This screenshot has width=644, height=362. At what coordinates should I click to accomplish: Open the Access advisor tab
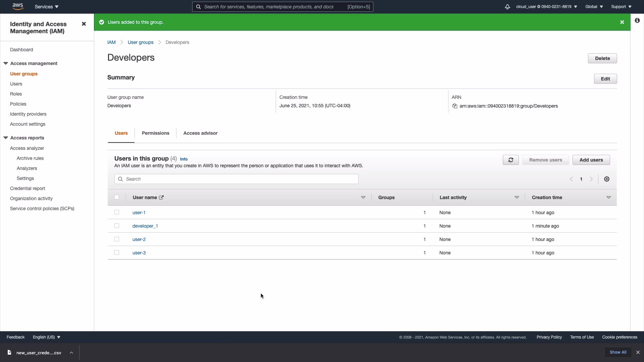point(200,133)
